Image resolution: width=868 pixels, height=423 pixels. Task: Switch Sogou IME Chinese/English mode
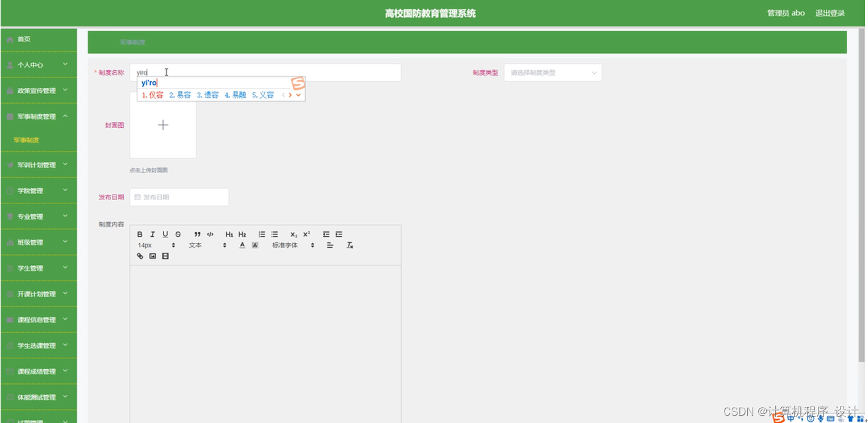pos(791,419)
